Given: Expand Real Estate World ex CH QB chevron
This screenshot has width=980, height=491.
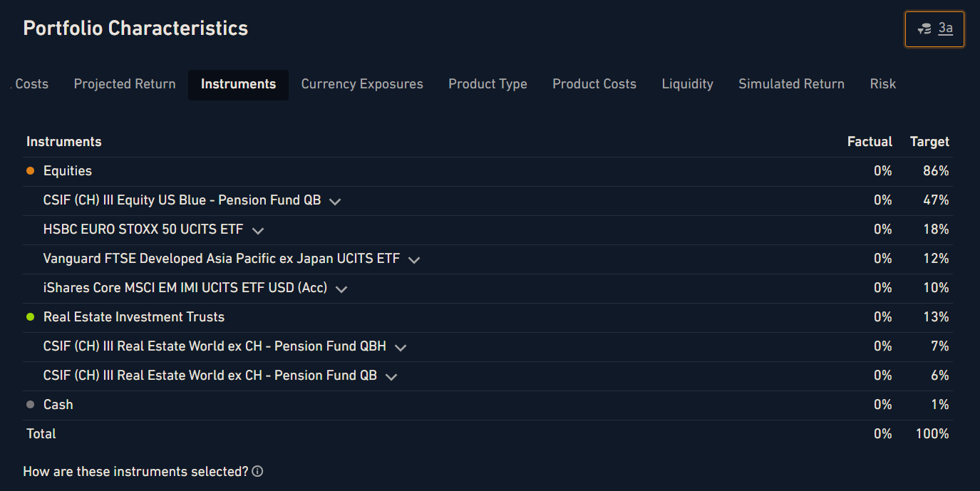Looking at the screenshot, I should (391, 377).
